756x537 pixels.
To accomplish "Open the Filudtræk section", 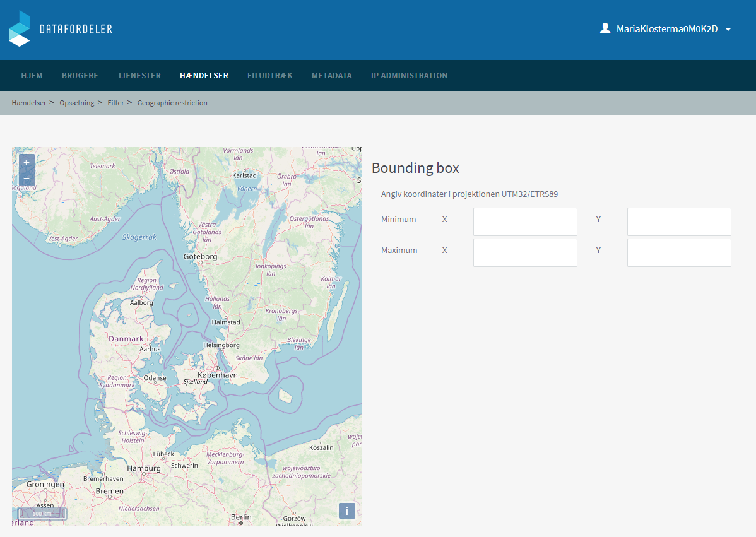I will click(270, 76).
